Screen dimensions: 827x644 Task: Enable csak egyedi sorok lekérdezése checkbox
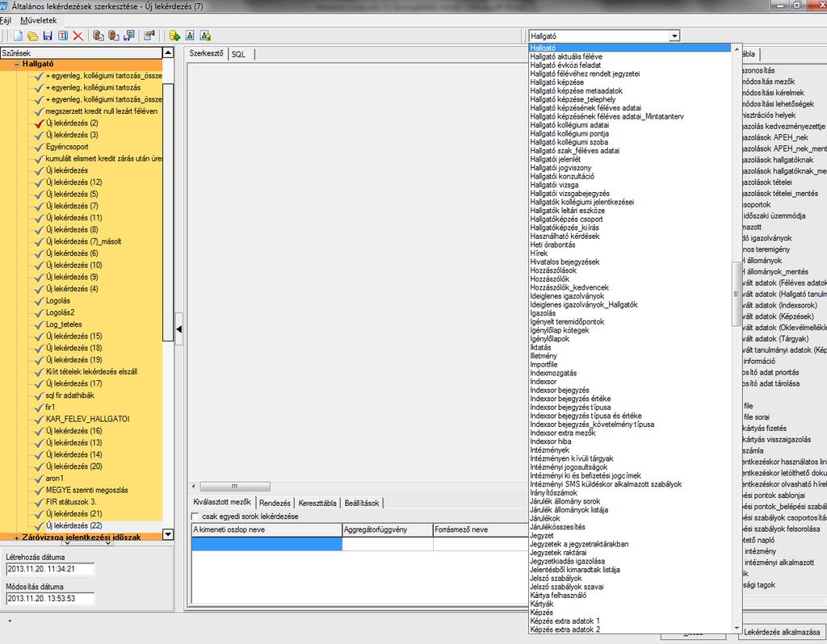click(x=195, y=516)
